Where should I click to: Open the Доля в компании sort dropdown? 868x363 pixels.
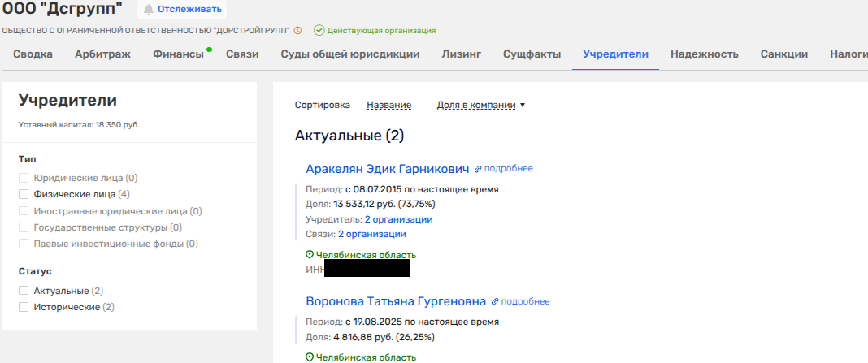click(481, 105)
